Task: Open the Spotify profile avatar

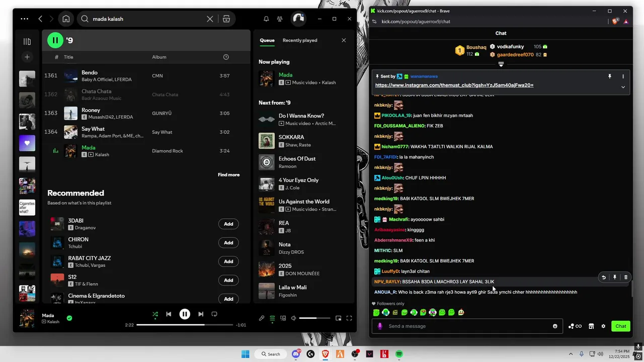Action: [298, 19]
